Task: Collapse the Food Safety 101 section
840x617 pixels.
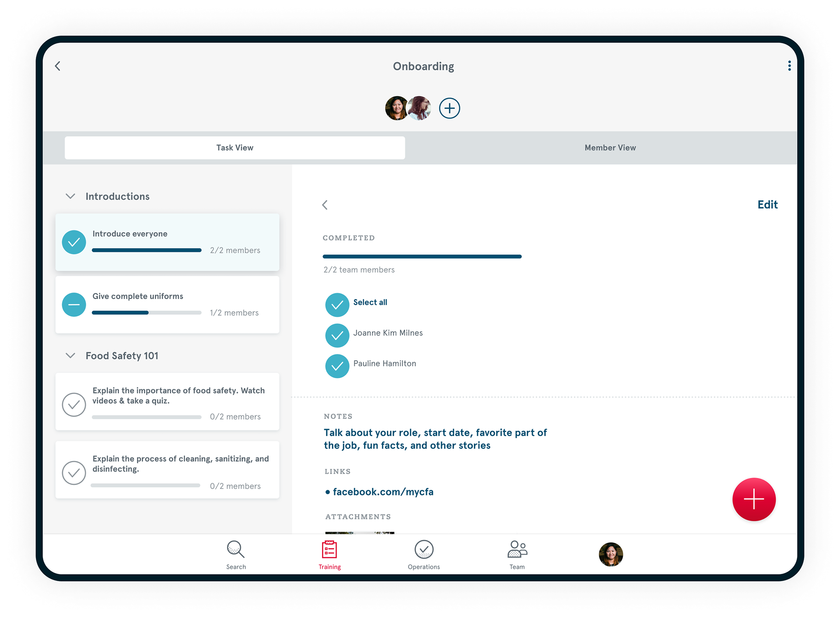Action: coord(70,356)
